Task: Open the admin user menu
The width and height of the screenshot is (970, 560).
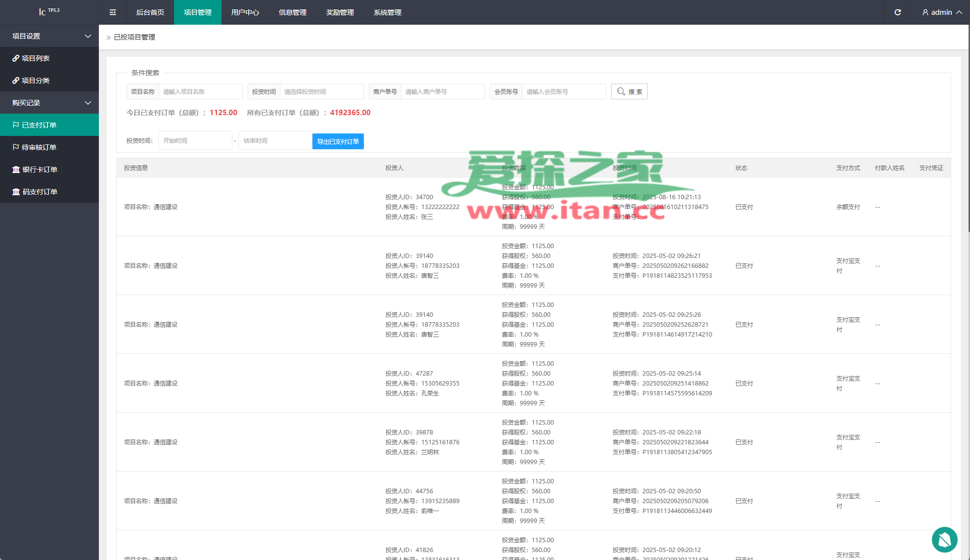Action: click(941, 12)
